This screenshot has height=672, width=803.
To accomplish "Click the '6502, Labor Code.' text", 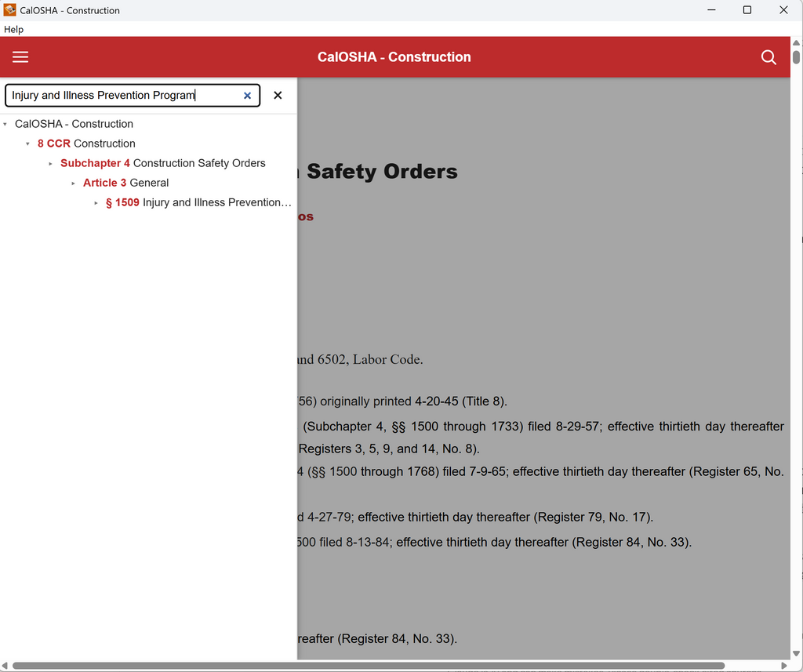I will (x=370, y=360).
